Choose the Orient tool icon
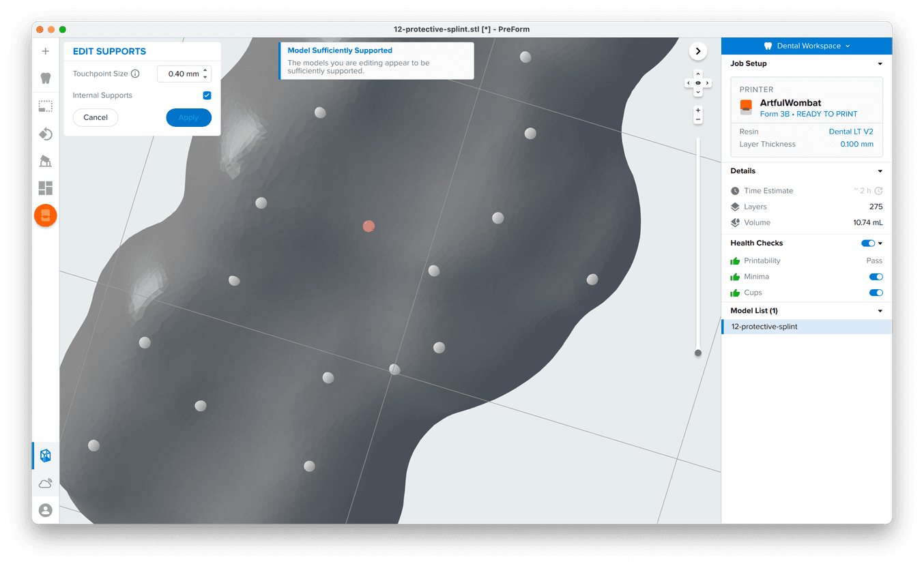 [46, 134]
